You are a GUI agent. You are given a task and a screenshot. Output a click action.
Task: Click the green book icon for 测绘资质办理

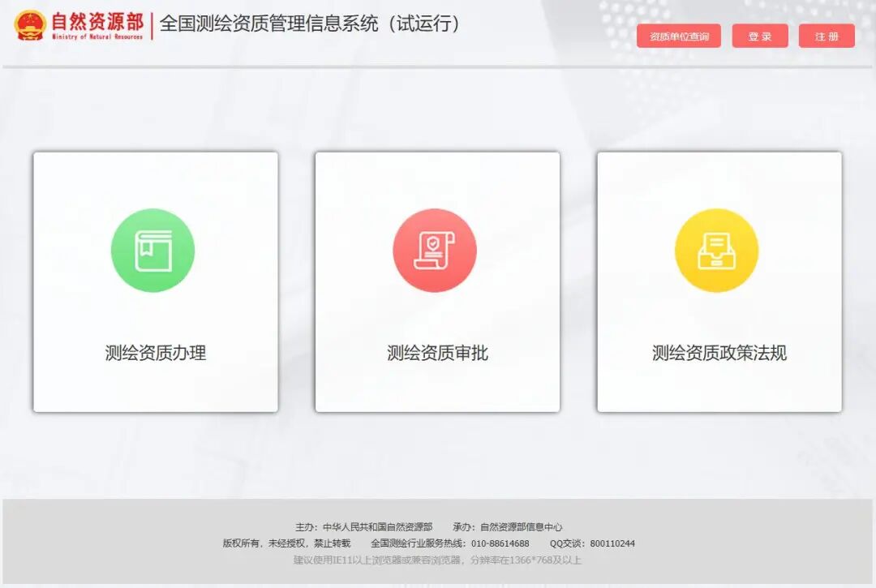(x=152, y=250)
